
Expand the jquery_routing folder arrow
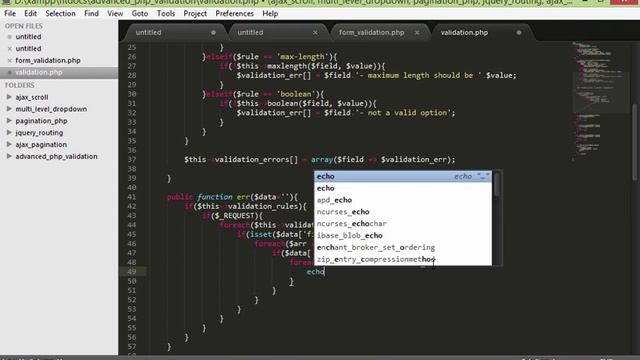[9, 132]
